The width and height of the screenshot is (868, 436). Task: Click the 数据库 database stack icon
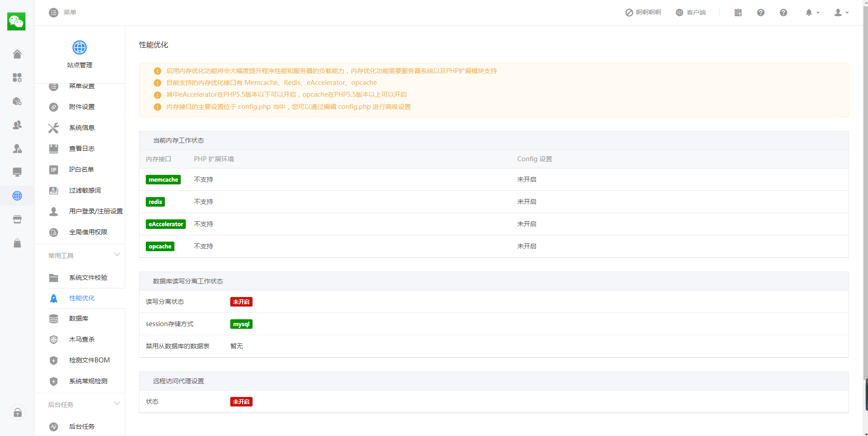[54, 319]
